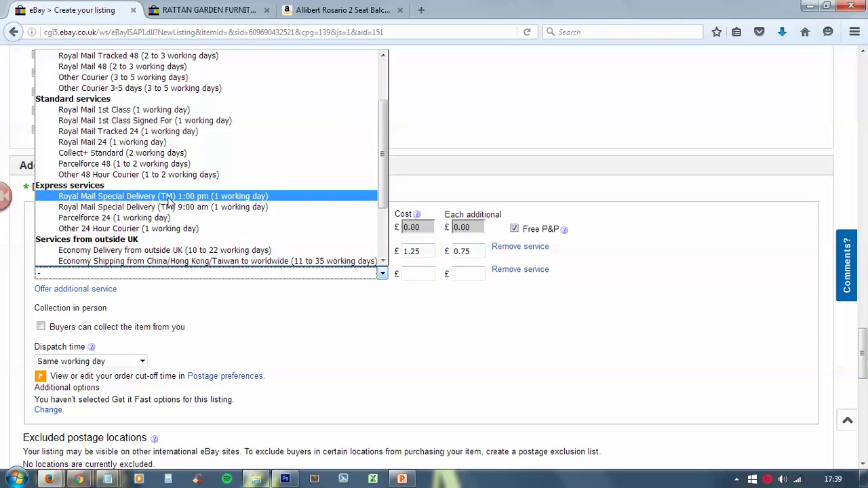Click Remove service for the empty third service
Viewport: 868px width, 488px height.
520,269
